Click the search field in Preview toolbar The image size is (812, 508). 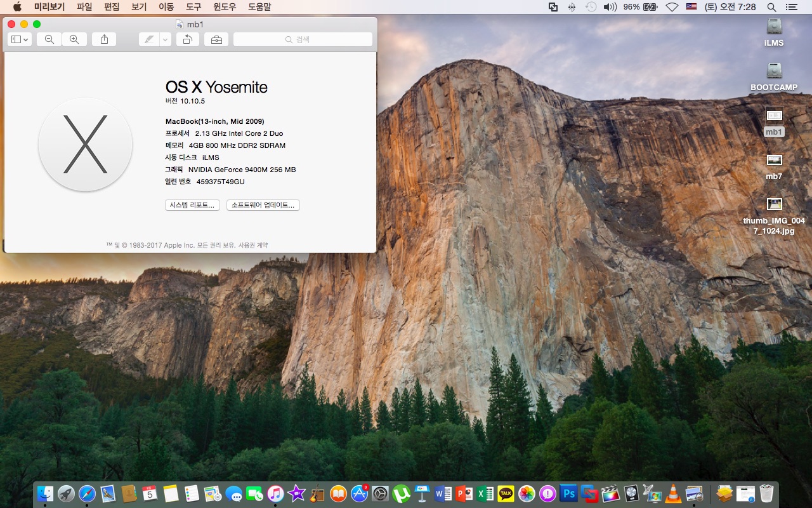click(x=303, y=39)
